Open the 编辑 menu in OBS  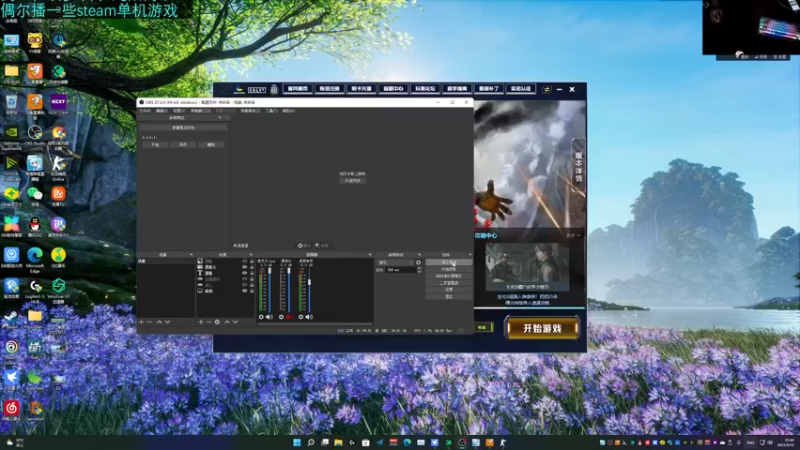point(162,111)
